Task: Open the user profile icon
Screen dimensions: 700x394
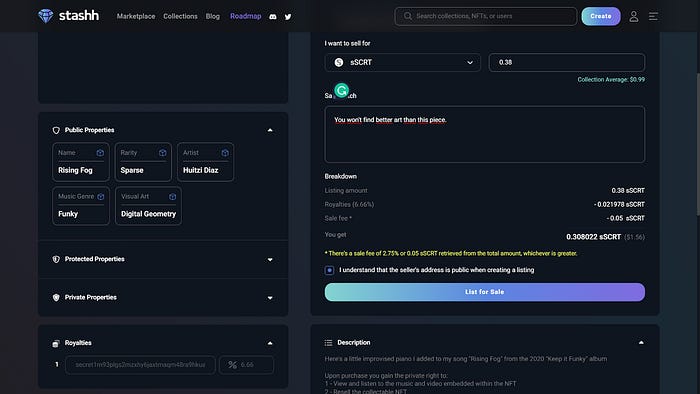Action: tap(633, 17)
